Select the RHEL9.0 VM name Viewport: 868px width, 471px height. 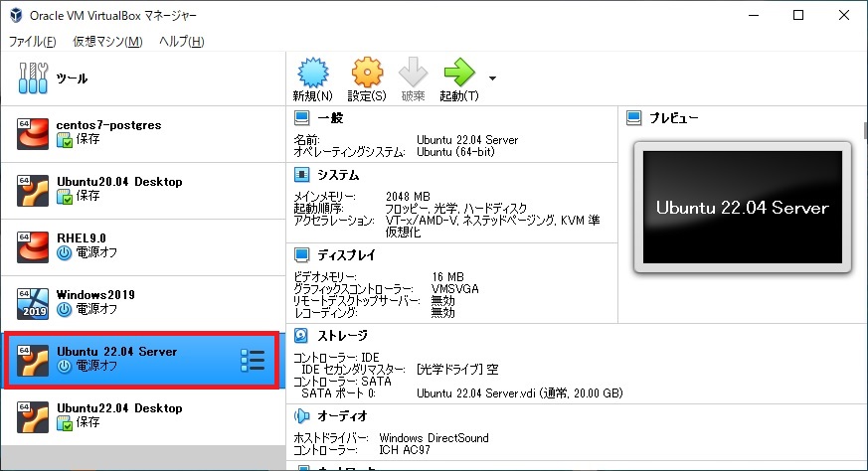[81, 238]
